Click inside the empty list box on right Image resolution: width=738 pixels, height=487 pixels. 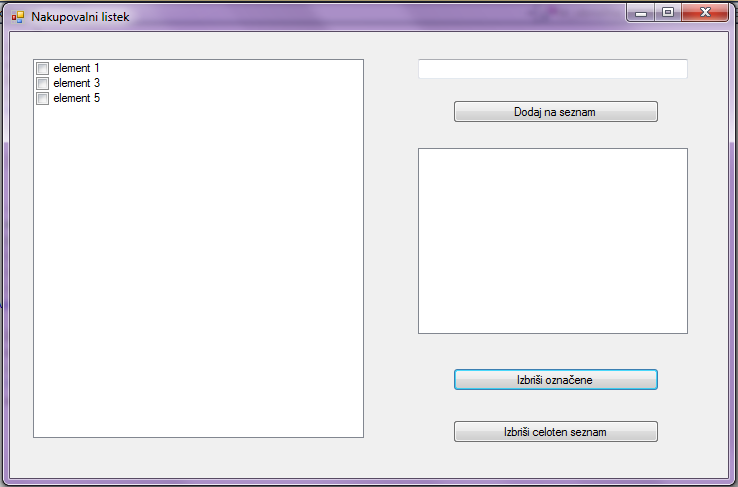(x=553, y=241)
